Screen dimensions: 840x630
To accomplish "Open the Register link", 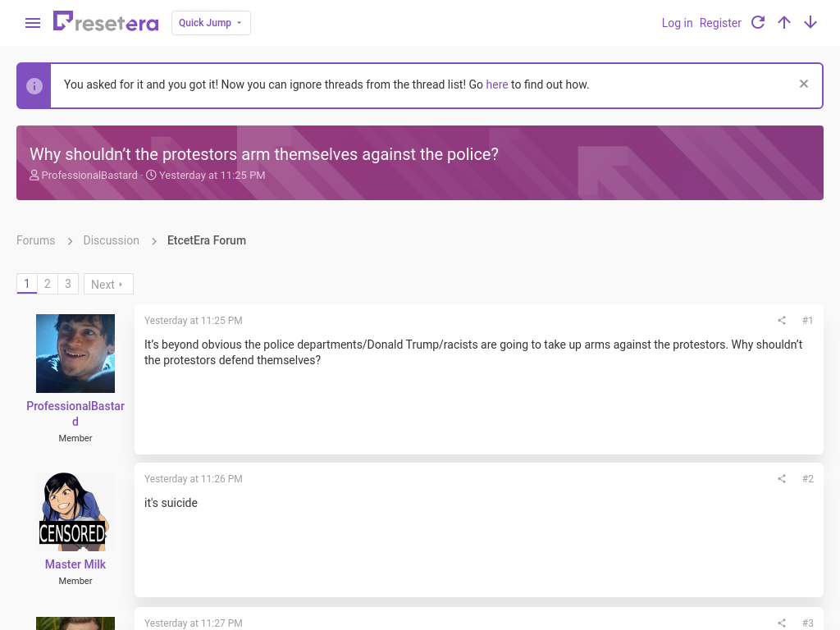I will click(x=720, y=23).
